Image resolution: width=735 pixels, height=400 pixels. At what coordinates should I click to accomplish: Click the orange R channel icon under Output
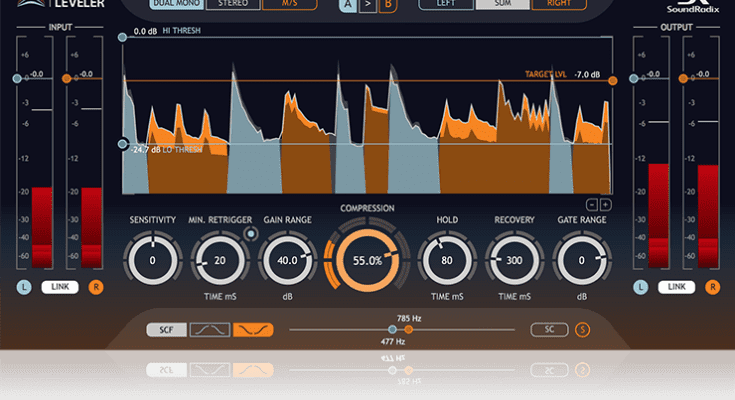click(x=712, y=288)
